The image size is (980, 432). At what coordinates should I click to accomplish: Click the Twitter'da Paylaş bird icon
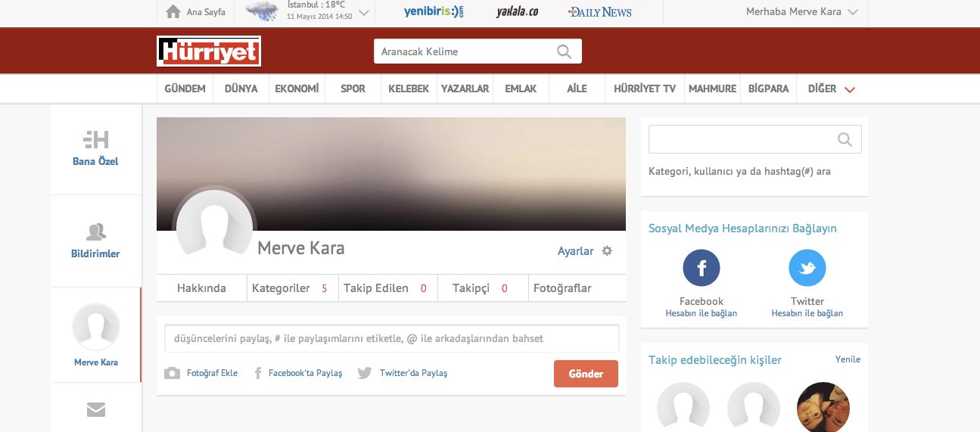365,373
